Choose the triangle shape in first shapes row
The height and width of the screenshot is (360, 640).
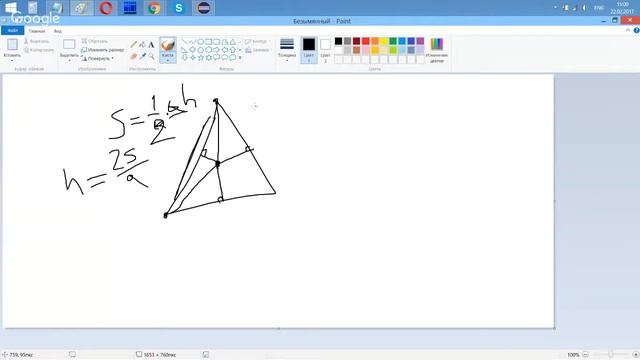[x=232, y=42]
